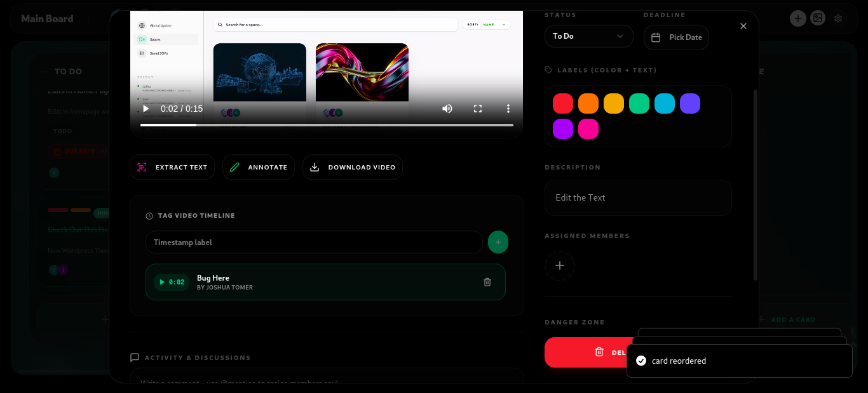Seek using the video progress bar

(x=325, y=124)
